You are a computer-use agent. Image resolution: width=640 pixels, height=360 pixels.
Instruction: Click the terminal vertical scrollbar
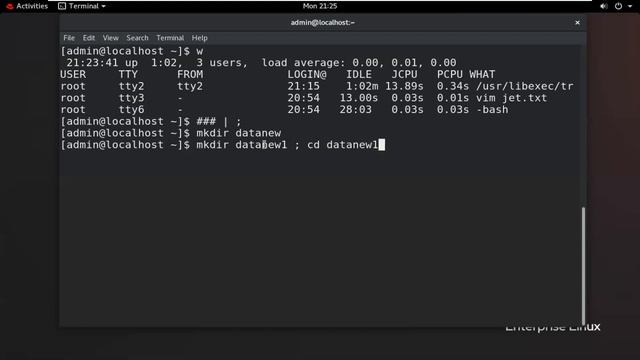point(583,265)
